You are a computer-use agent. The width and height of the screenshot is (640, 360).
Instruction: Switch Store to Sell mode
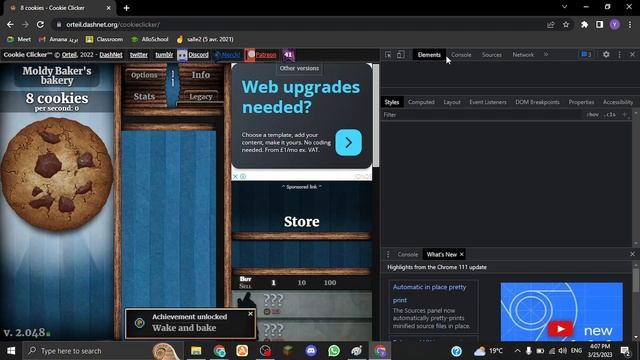coord(245,286)
